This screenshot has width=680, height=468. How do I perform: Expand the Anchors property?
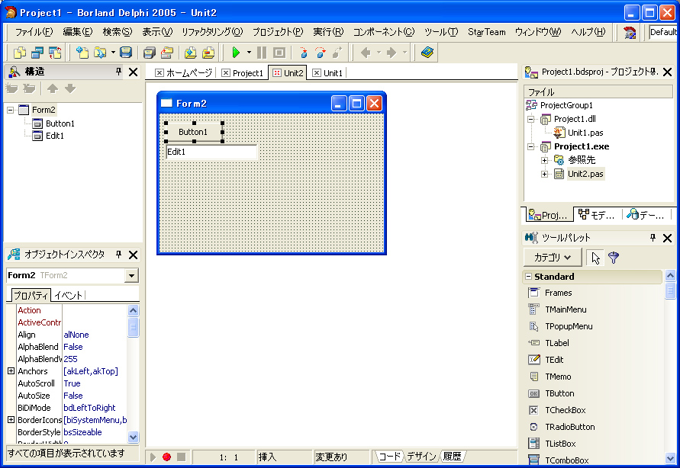point(11,371)
